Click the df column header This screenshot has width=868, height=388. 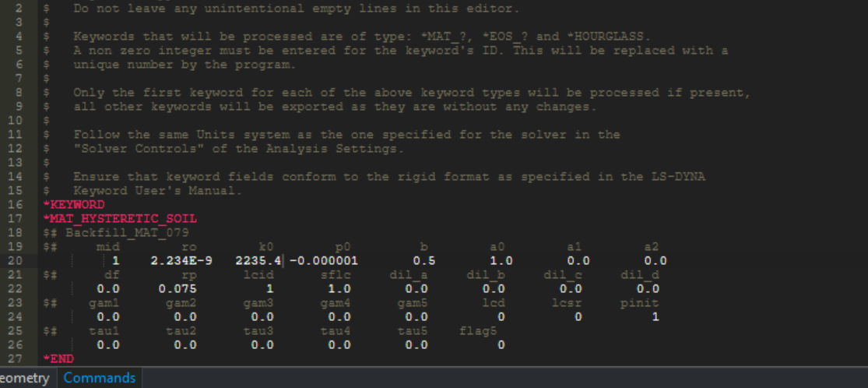coord(112,275)
